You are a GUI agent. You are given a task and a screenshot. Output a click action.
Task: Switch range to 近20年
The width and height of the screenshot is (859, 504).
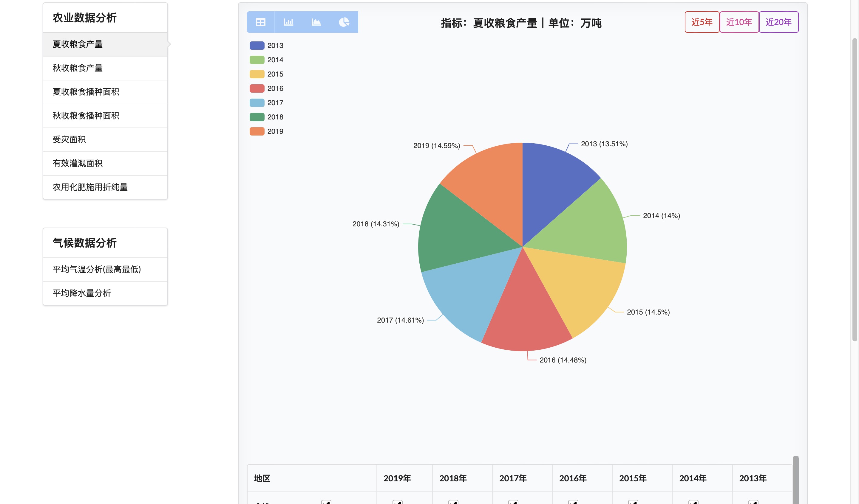coord(778,22)
